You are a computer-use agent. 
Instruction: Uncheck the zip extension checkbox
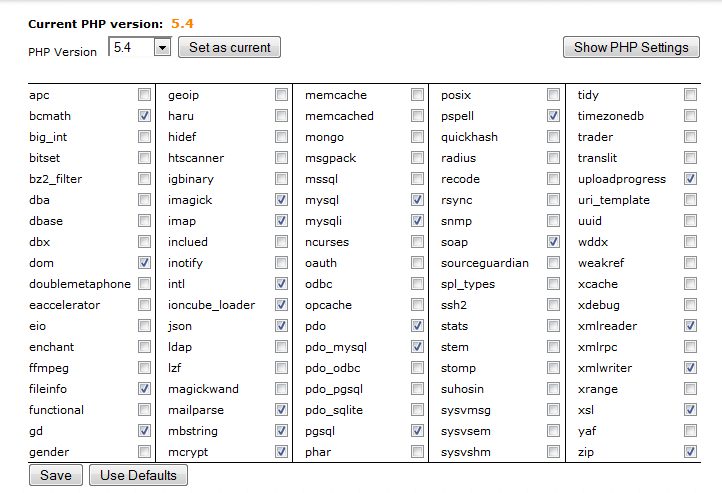690,452
